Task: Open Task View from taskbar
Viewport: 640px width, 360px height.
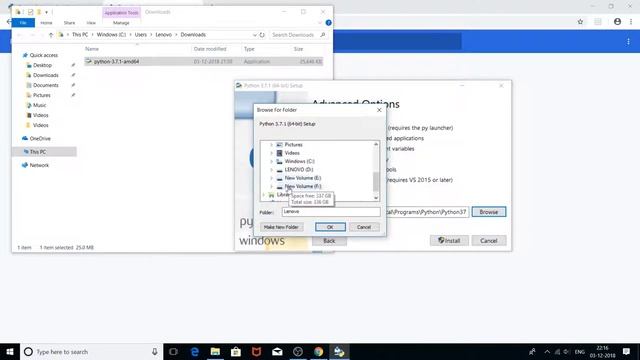Action: point(173,352)
